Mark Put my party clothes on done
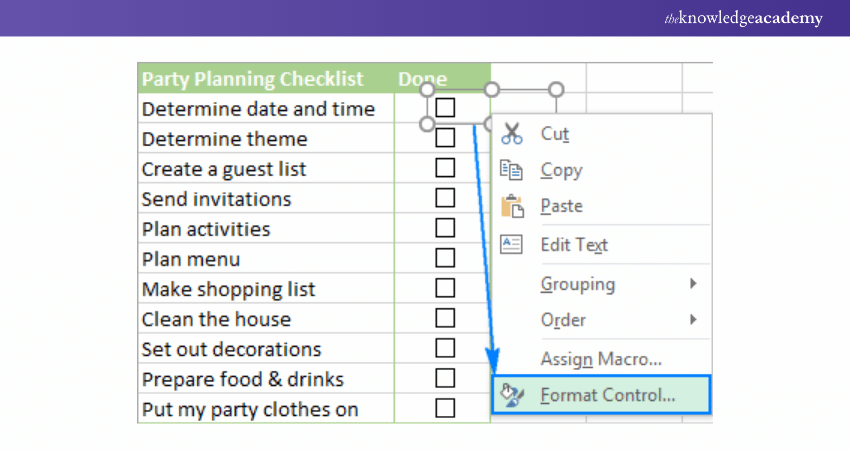Viewport: 850px width, 450px height. (445, 408)
